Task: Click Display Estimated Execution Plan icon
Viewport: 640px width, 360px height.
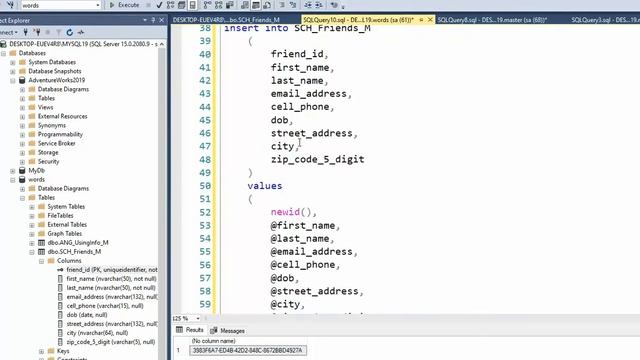Action: point(170,5)
